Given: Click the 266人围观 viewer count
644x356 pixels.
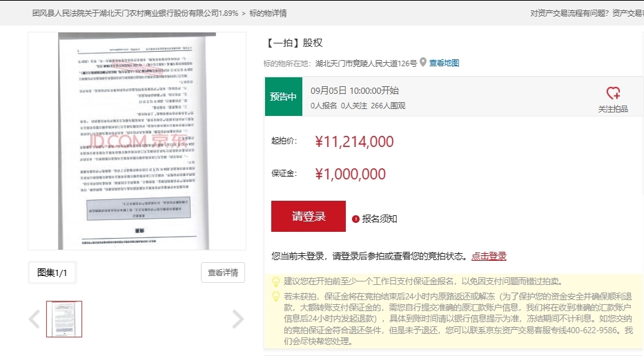Looking at the screenshot, I should [388, 106].
